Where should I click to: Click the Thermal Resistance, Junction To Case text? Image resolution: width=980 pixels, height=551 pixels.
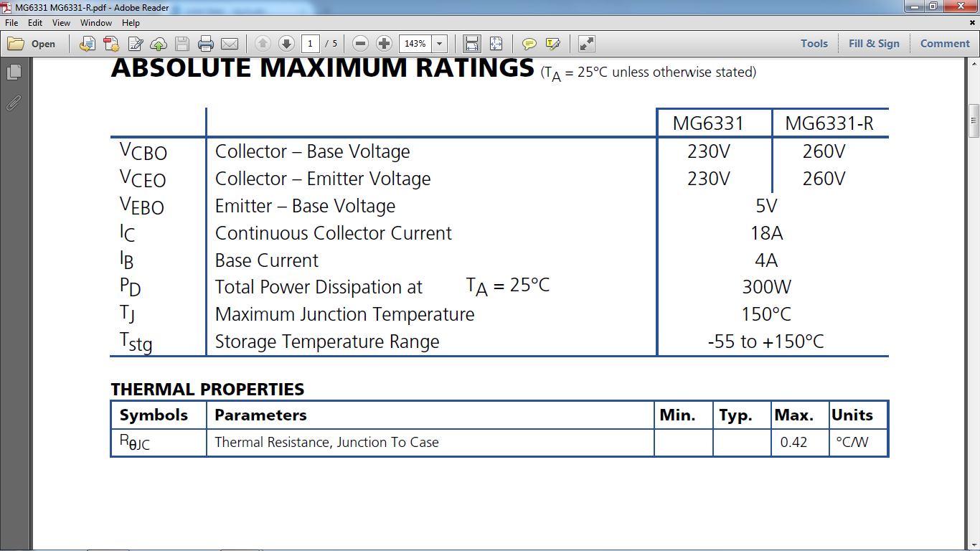point(326,443)
